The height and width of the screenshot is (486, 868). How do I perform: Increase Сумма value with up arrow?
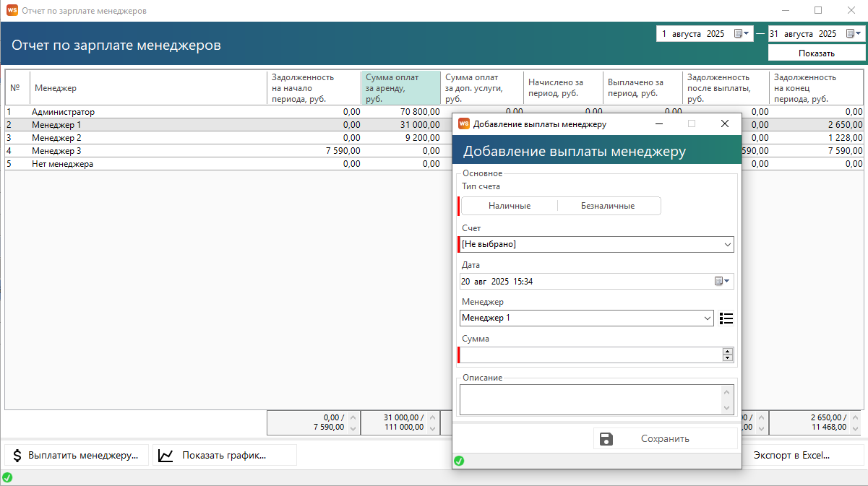[x=728, y=352]
